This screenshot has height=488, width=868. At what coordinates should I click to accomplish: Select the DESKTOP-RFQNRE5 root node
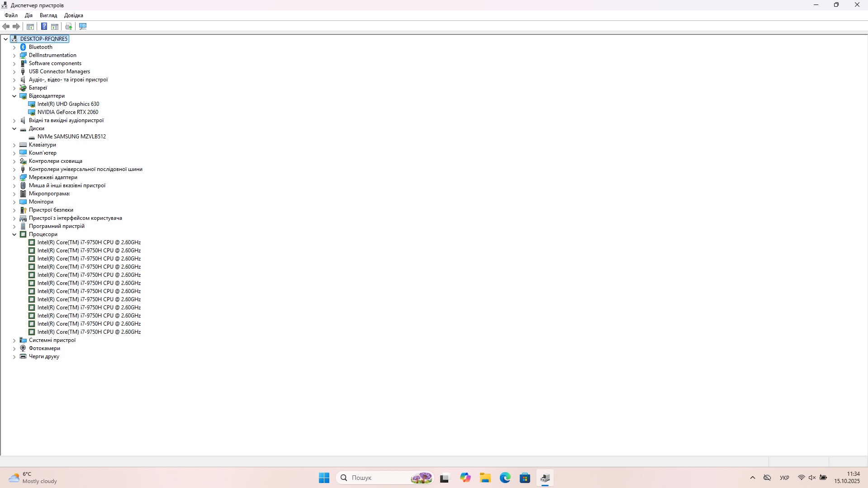click(43, 39)
